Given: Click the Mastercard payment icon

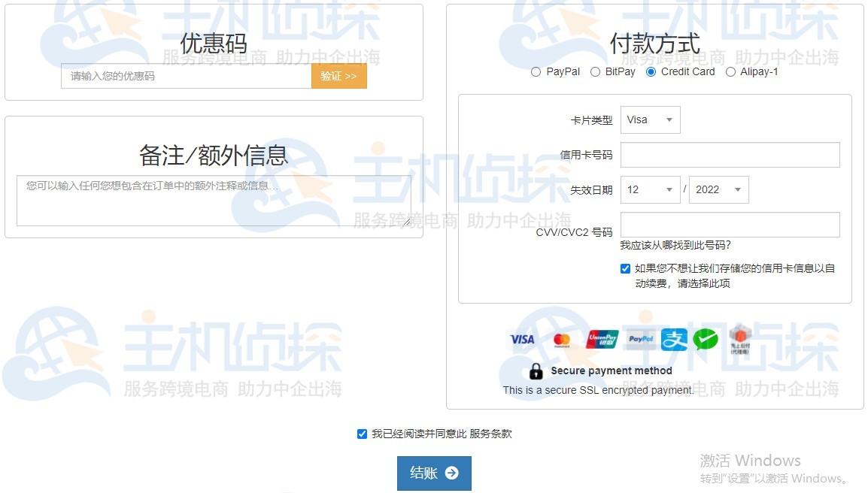Looking at the screenshot, I should [x=560, y=339].
